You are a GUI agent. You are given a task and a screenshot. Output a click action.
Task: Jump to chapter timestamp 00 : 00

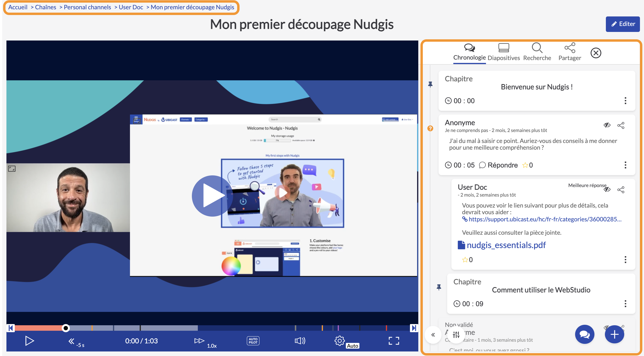coord(460,101)
